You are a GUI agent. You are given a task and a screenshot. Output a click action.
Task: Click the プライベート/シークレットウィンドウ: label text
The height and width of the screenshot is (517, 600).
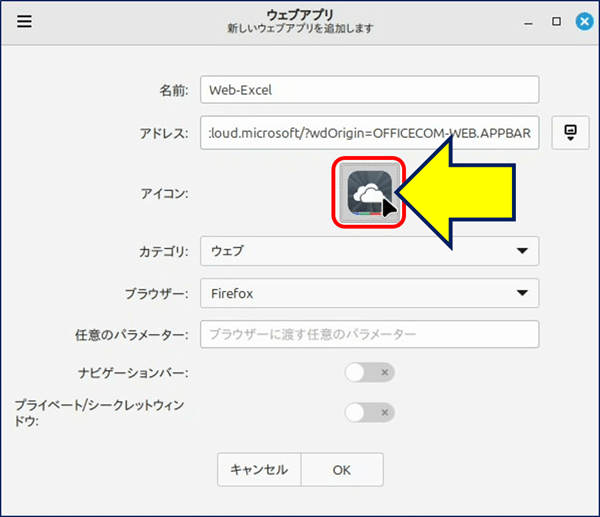click(x=99, y=413)
